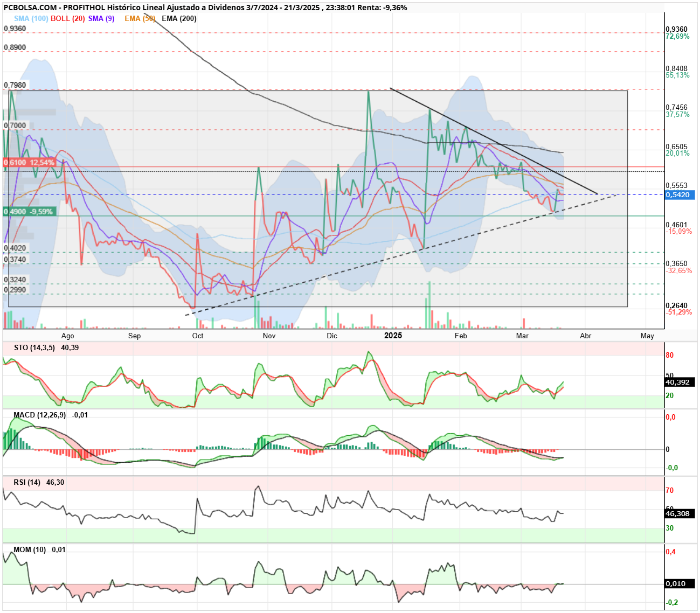Viewport: 700px width, 613px height.
Task: Click the 0,3240 support level label
Action: tap(15, 280)
